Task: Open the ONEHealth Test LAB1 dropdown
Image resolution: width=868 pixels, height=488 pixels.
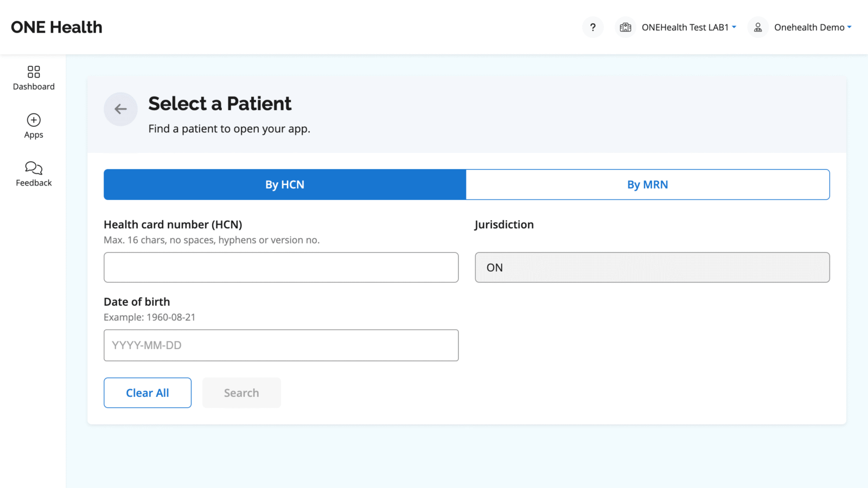Action: click(x=685, y=27)
